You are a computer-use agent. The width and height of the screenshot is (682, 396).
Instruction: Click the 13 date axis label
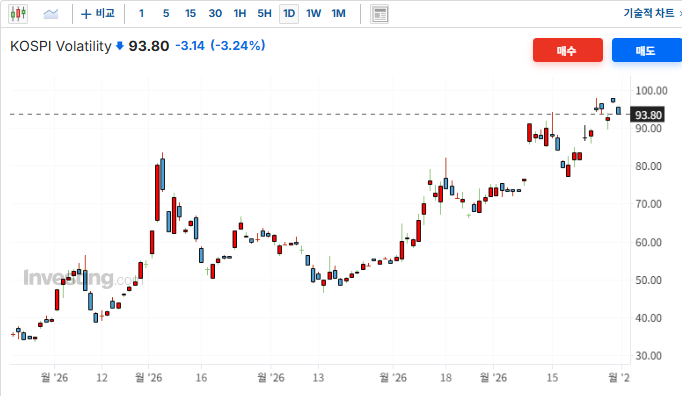318,378
